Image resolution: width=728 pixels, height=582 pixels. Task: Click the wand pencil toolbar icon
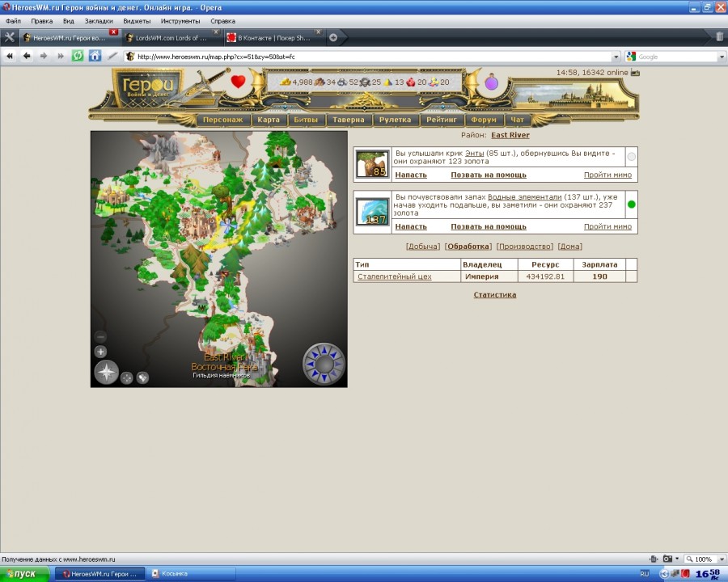click(112, 56)
